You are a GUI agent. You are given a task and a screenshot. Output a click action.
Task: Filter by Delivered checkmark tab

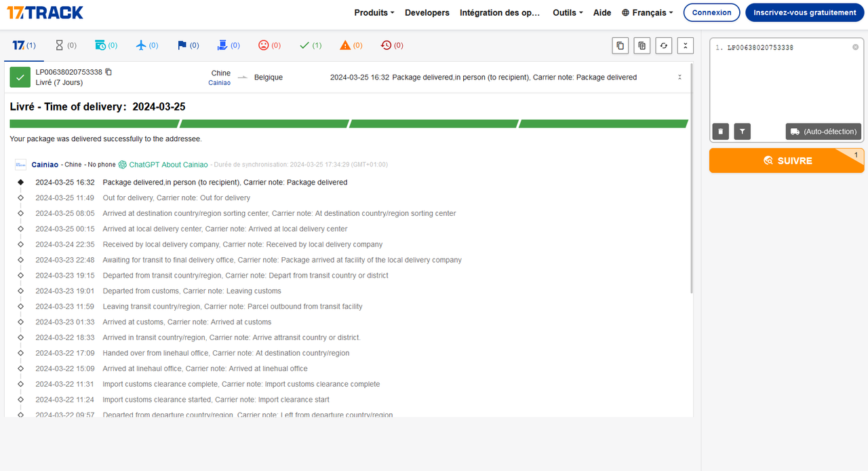[x=310, y=45]
